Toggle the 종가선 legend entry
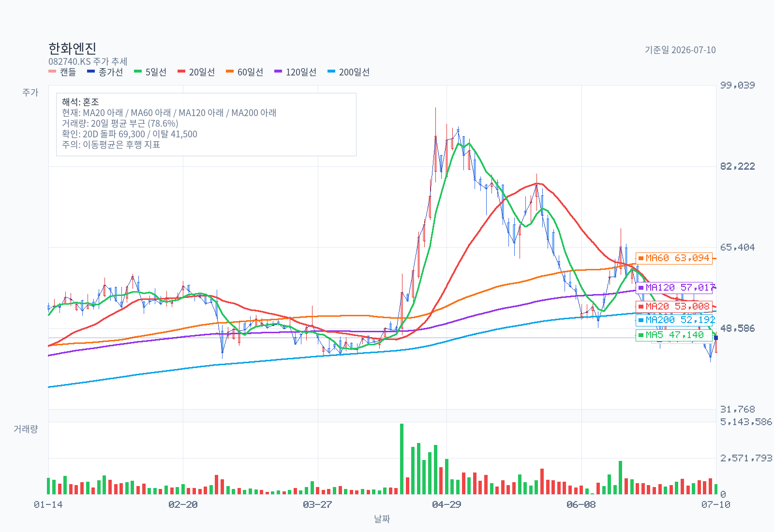The width and height of the screenshot is (774, 532). [x=105, y=72]
